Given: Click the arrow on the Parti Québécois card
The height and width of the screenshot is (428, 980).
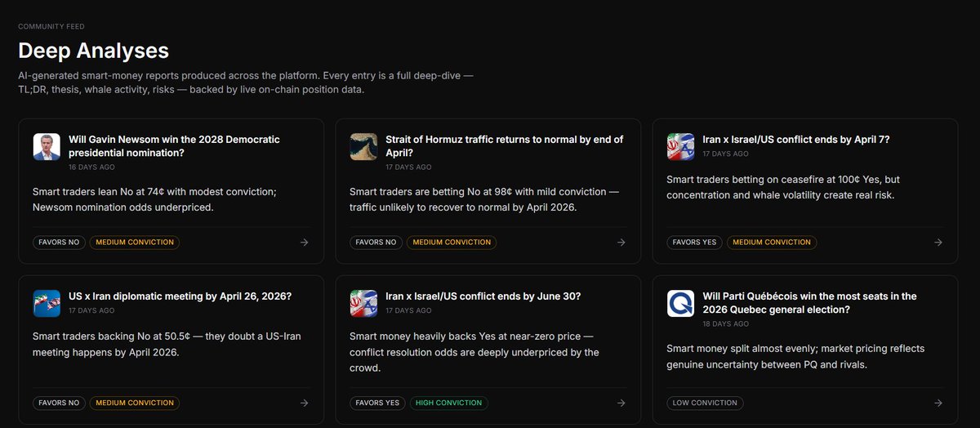Looking at the screenshot, I should [x=938, y=403].
